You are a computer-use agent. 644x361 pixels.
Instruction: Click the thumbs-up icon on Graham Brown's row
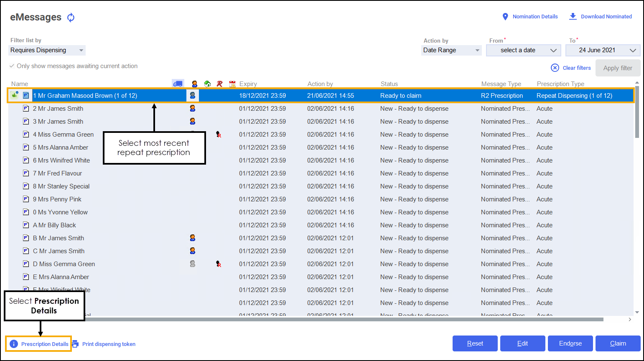click(14, 95)
